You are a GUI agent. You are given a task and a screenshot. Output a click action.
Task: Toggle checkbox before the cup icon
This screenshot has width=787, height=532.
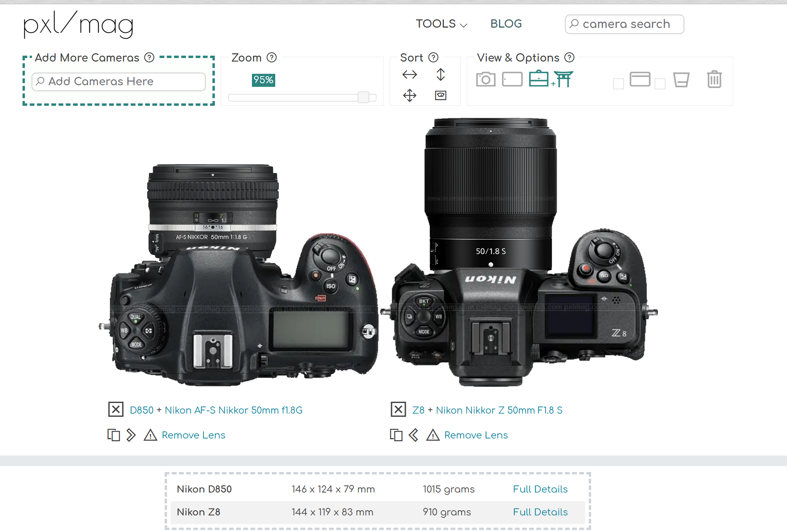pyautogui.click(x=660, y=84)
